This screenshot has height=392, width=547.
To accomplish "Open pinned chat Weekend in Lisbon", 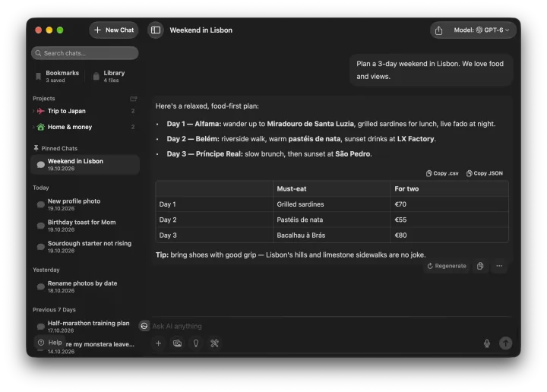I will tap(85, 165).
